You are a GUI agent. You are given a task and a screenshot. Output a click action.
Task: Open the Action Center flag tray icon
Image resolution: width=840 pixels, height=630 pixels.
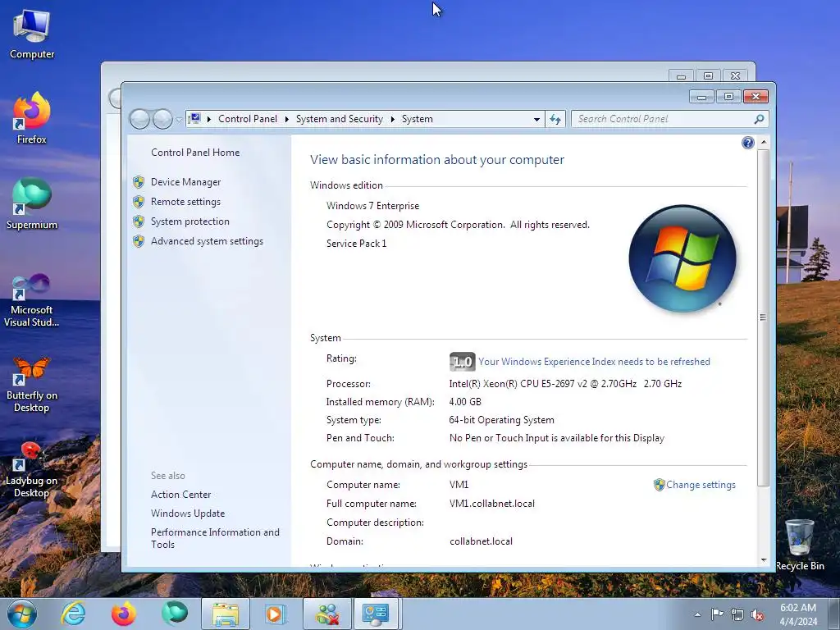coord(717,614)
